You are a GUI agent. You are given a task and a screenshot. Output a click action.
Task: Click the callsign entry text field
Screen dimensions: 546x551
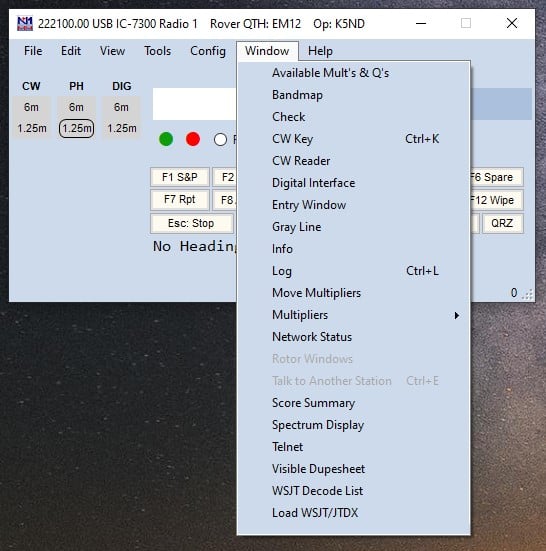tap(195, 104)
